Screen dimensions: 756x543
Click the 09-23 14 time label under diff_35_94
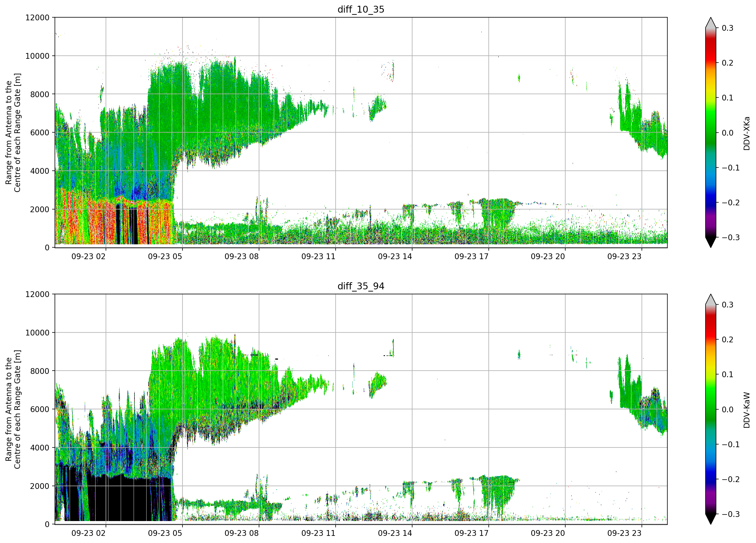tap(395, 533)
